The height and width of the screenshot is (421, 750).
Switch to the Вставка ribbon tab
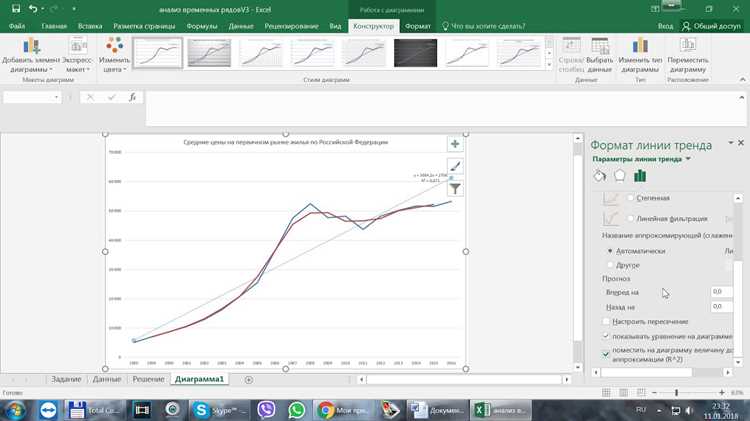point(90,26)
